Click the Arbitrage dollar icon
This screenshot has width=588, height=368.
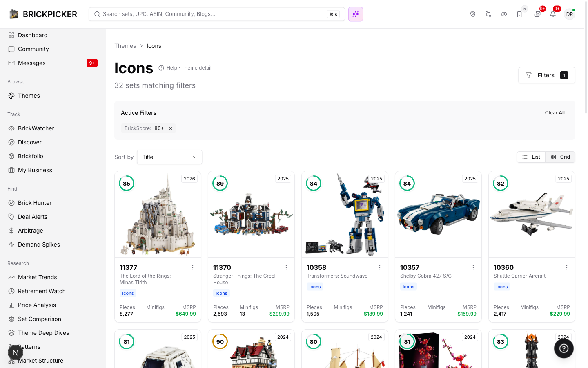[x=11, y=231]
